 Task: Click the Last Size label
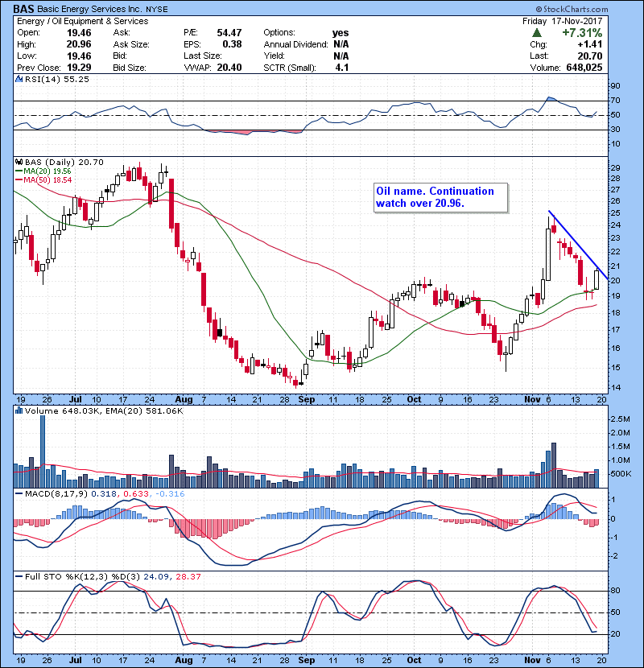coord(202,56)
